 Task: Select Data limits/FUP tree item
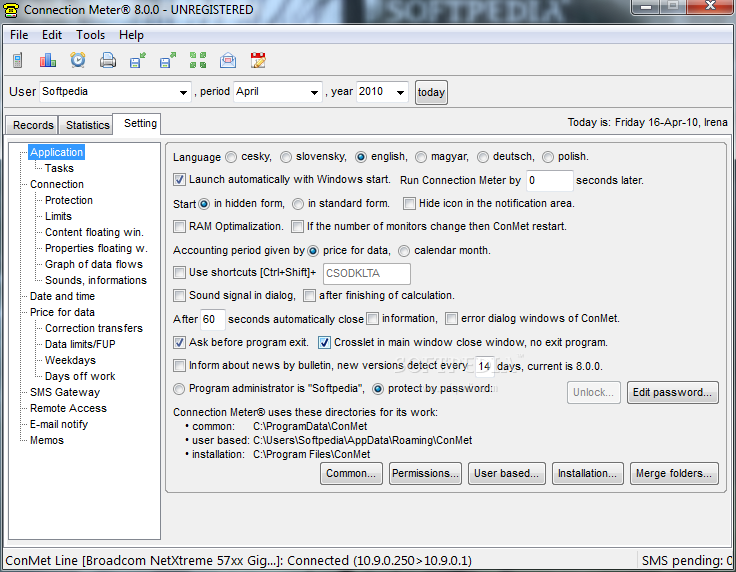[80, 344]
